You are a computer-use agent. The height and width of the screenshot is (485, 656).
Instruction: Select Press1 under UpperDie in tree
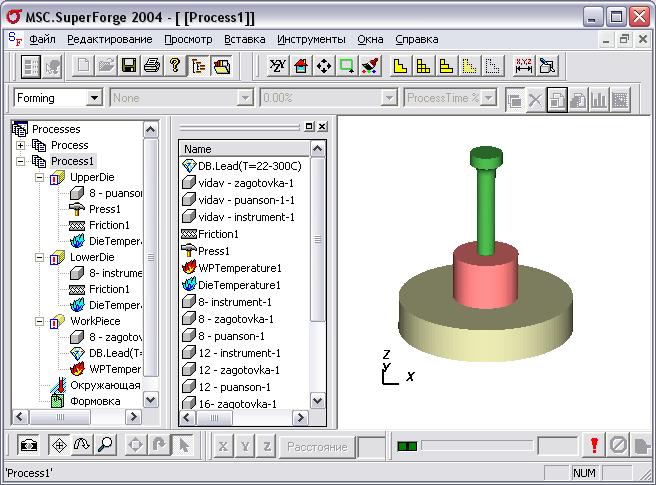tap(105, 209)
